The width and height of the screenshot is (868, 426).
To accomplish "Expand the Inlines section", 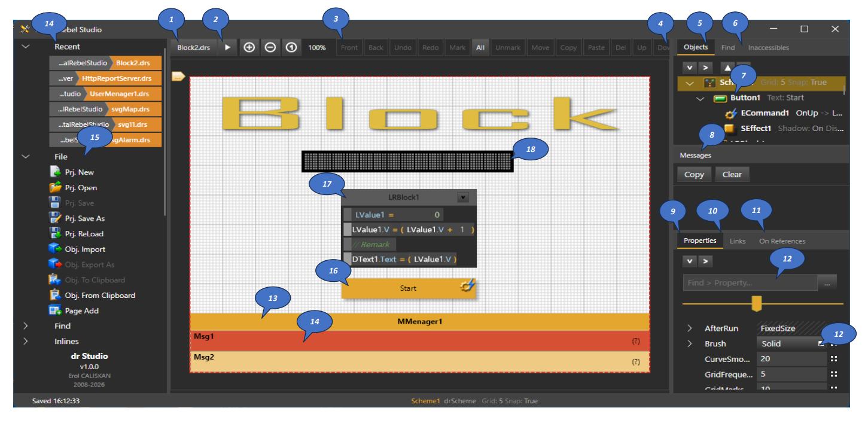I will pos(26,341).
